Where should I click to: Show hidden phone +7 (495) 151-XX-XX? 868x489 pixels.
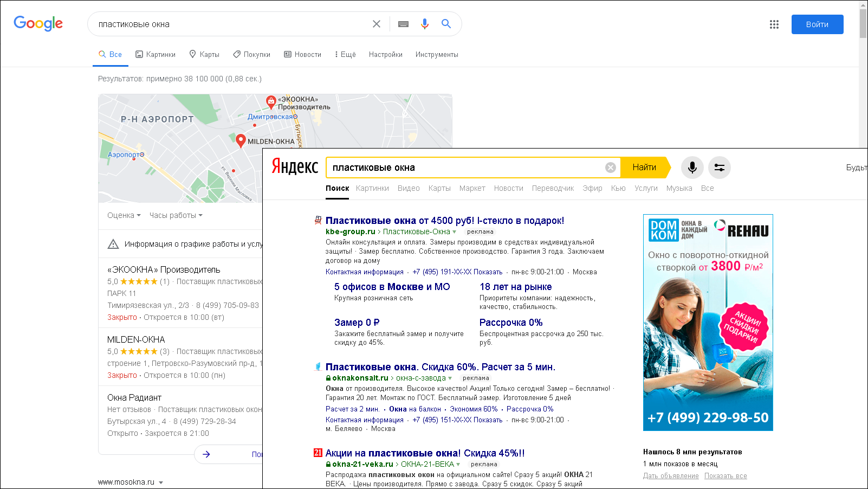pyautogui.click(x=457, y=420)
